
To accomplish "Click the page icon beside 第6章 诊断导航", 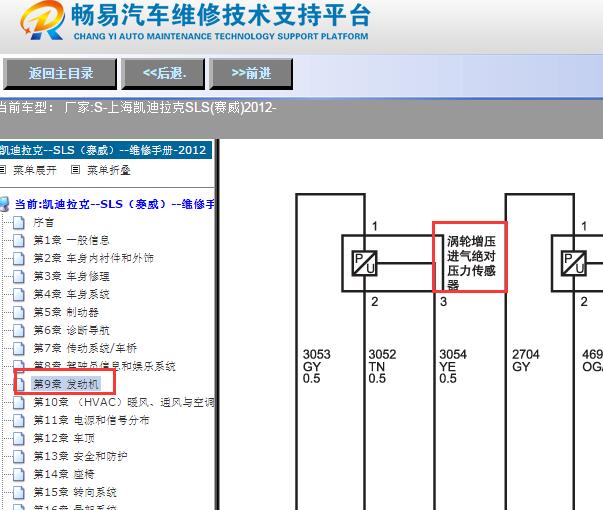I will [18, 330].
